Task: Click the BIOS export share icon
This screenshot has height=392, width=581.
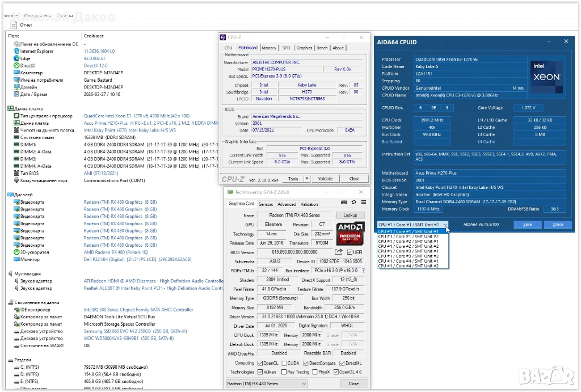Action: click(x=339, y=252)
